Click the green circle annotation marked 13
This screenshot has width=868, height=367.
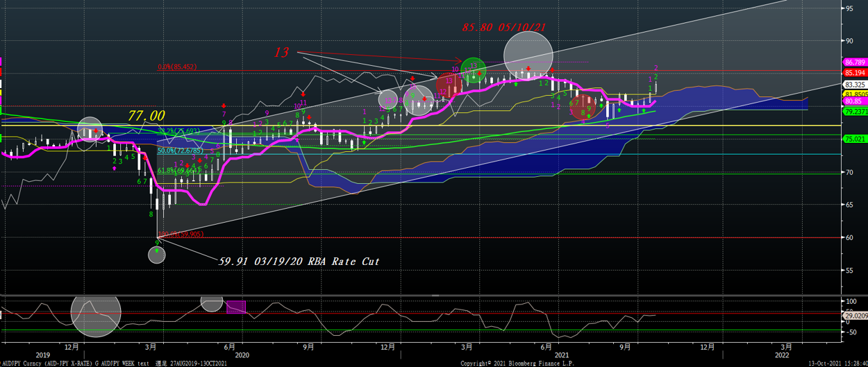[x=474, y=69]
